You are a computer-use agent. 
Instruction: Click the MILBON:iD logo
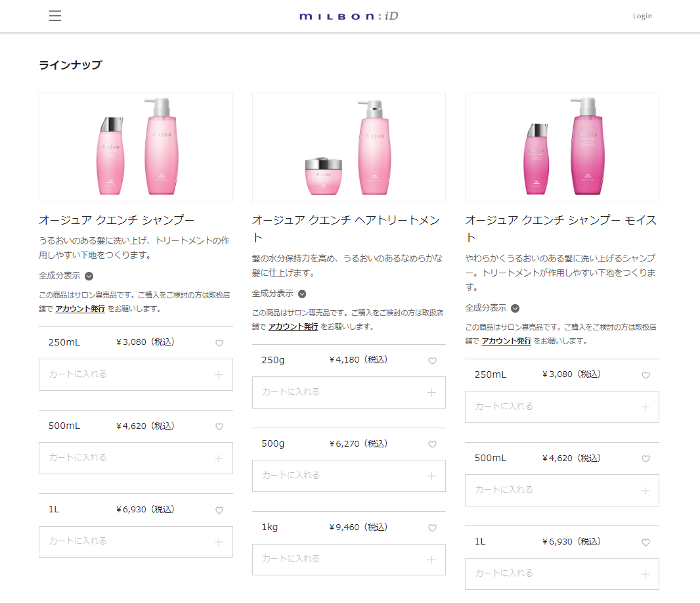pyautogui.click(x=349, y=16)
